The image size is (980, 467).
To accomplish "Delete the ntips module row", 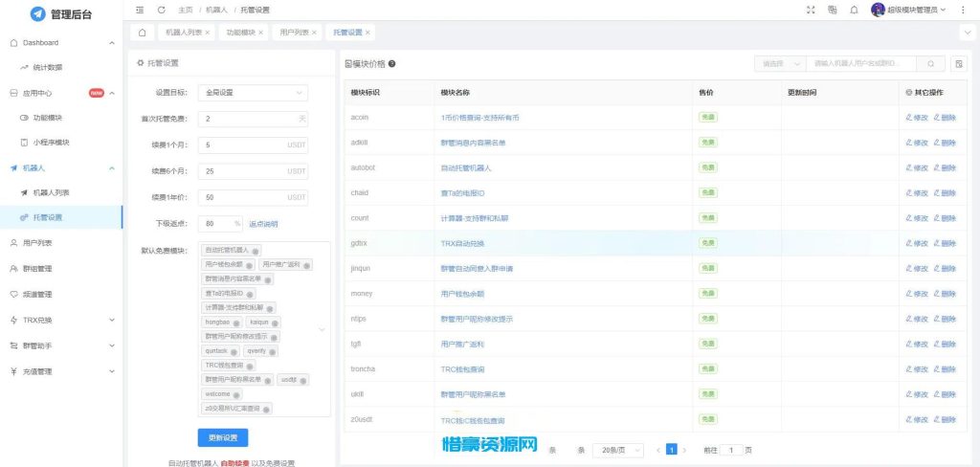I will (945, 319).
